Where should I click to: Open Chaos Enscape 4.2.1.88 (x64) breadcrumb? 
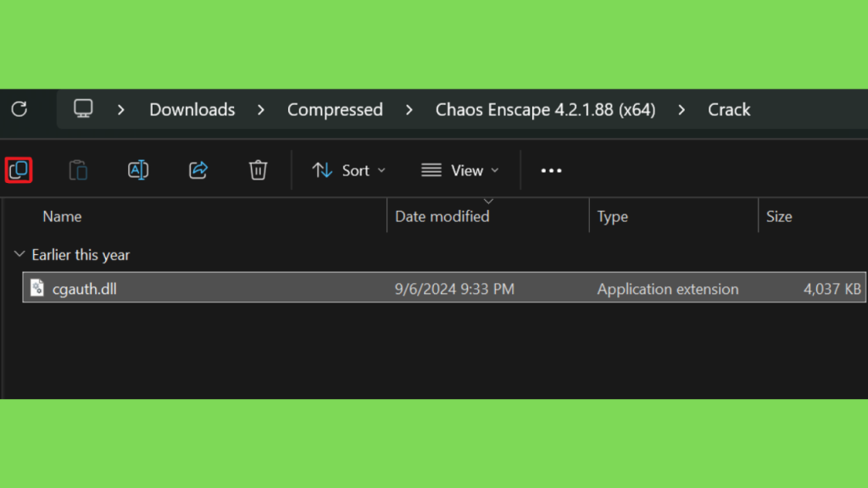pos(545,109)
